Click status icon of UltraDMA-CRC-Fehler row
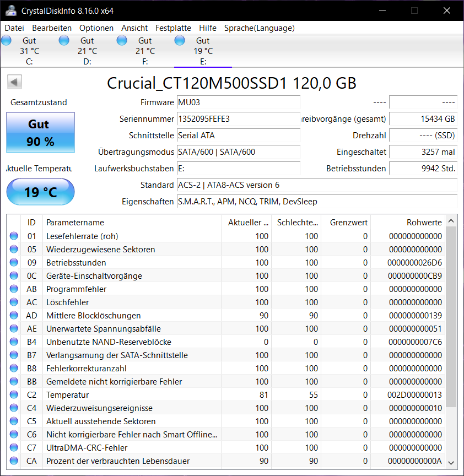The width and height of the screenshot is (464, 476). pos(14,447)
